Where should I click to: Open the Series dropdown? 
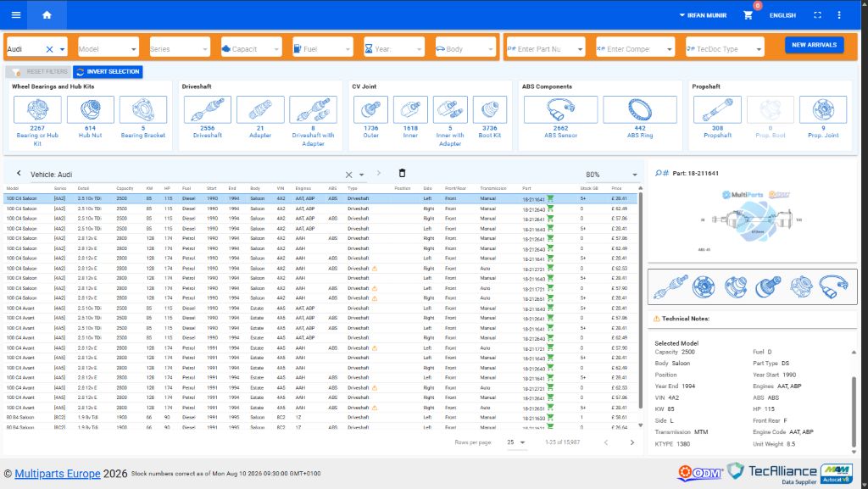point(180,48)
